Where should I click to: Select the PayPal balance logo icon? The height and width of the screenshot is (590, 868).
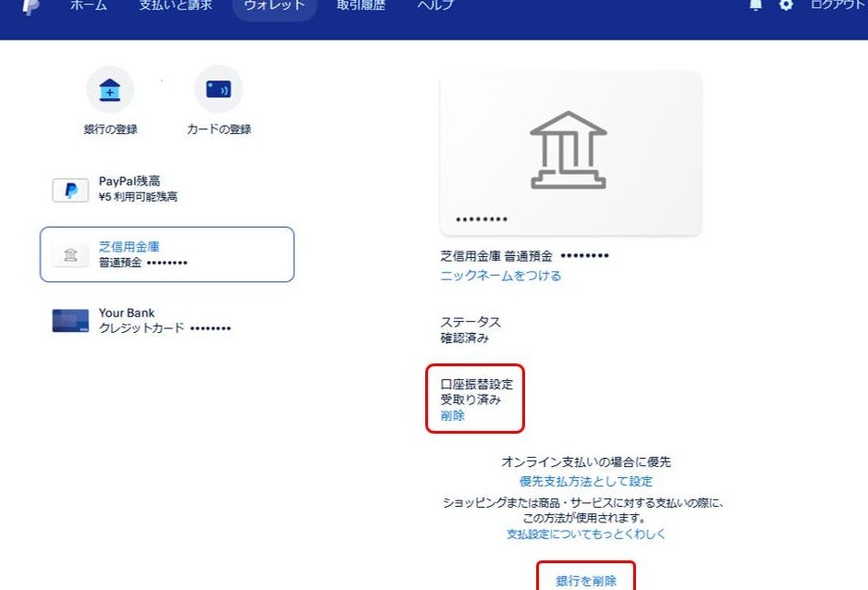click(70, 191)
